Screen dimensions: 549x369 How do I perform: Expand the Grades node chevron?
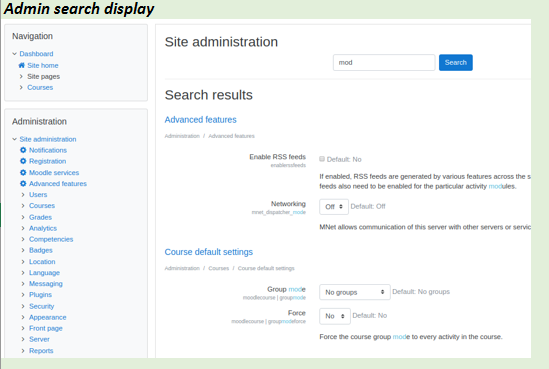click(x=23, y=217)
